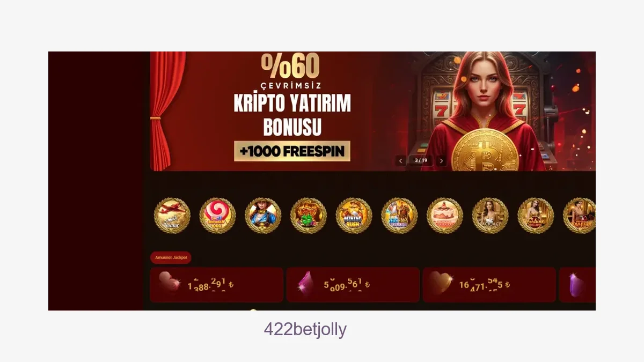Open the Blackjack live game icon
This screenshot has width=644, height=362.
[490, 216]
